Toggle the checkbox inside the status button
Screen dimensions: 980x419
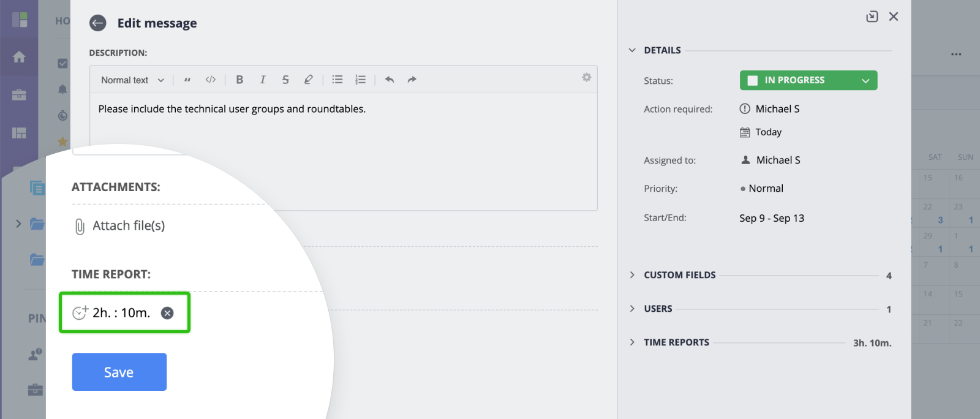pyautogui.click(x=753, y=80)
